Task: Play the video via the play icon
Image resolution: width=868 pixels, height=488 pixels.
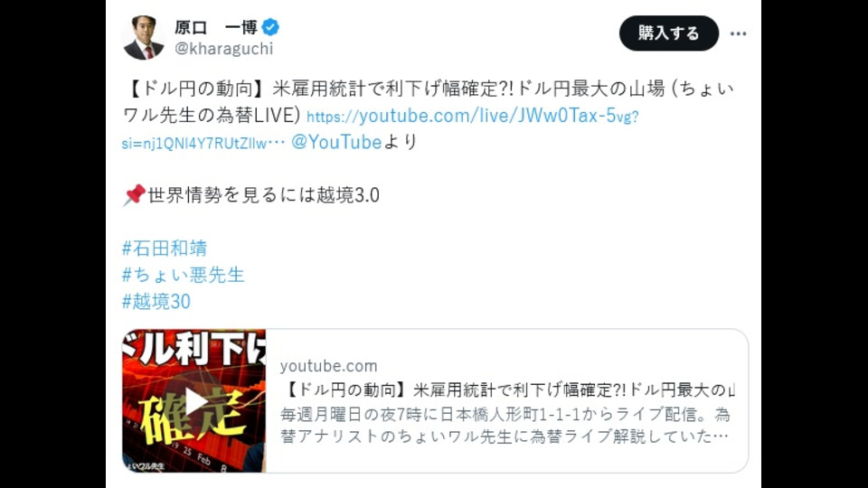Action: coord(193,401)
